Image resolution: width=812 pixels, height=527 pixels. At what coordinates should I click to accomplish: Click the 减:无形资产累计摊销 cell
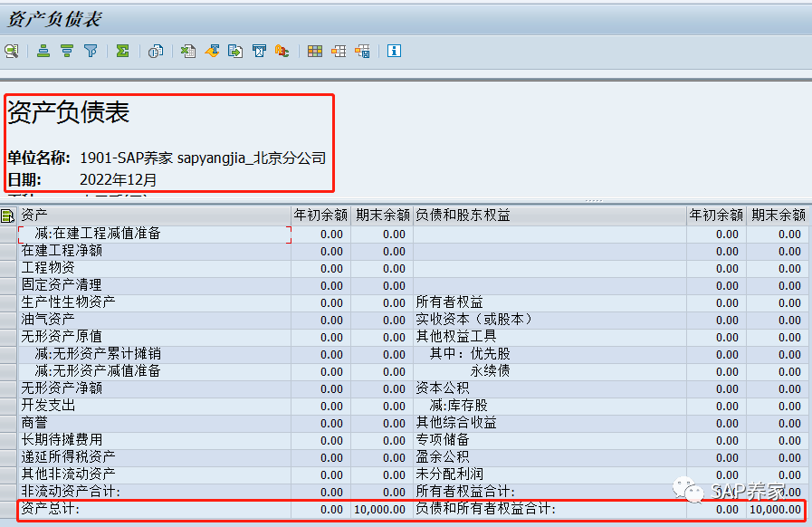[154, 354]
